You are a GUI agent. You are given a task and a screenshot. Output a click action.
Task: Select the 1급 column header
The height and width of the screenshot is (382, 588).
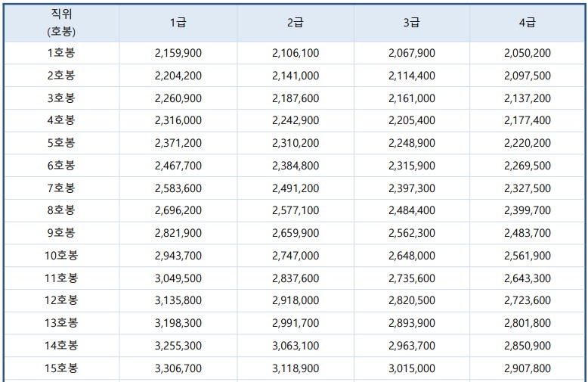[x=178, y=23]
